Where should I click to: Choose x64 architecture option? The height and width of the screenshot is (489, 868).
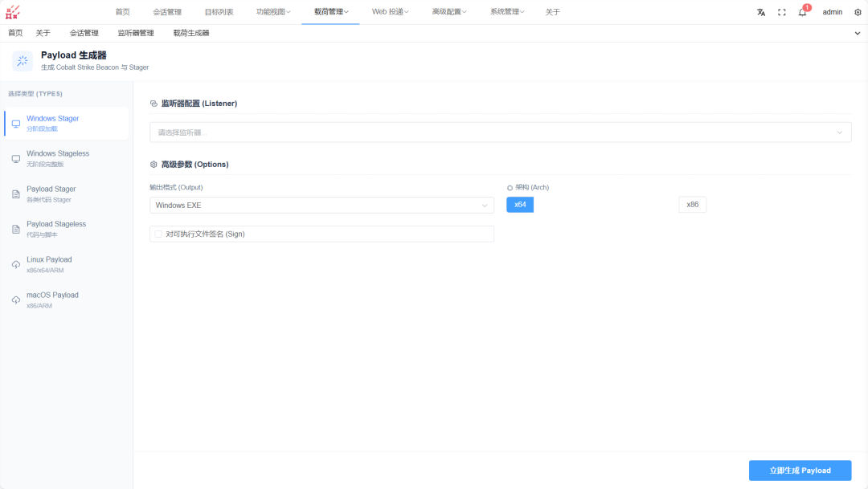520,205
